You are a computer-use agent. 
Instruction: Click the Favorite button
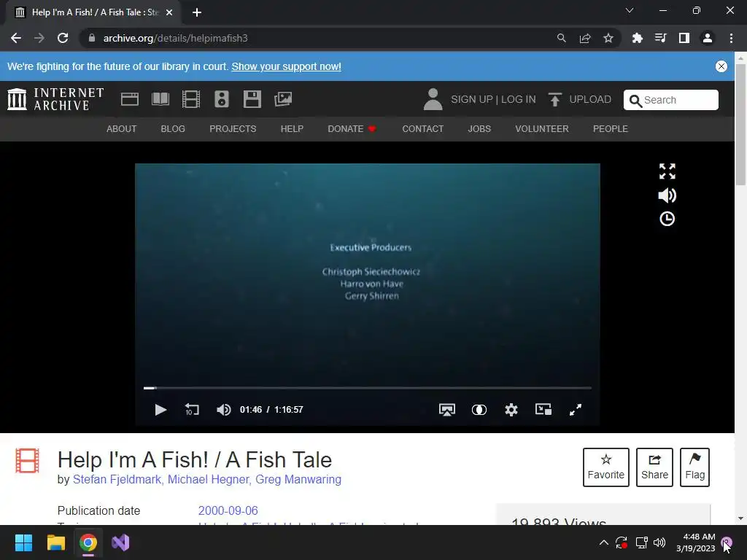[606, 467]
